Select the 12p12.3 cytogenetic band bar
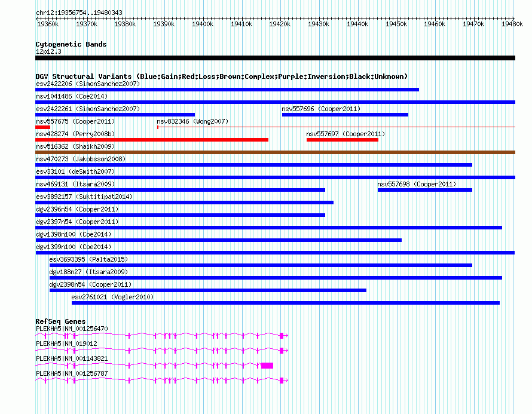Image resolution: width=532 pixels, height=414 pixels. click(275, 58)
